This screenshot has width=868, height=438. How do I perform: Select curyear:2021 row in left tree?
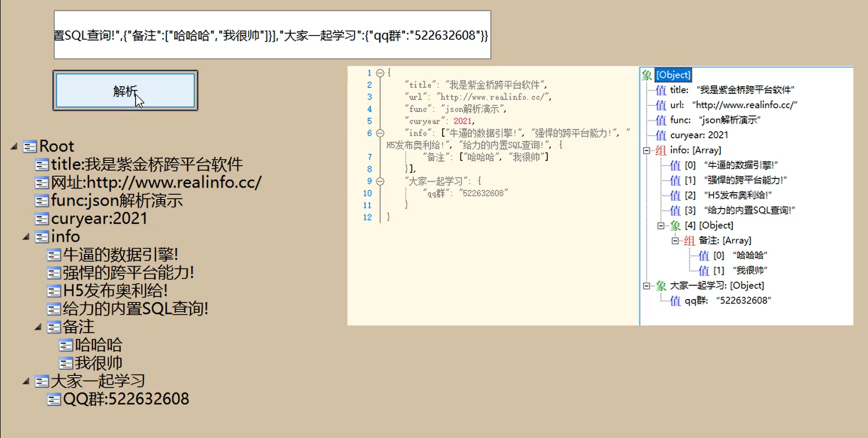(x=99, y=219)
